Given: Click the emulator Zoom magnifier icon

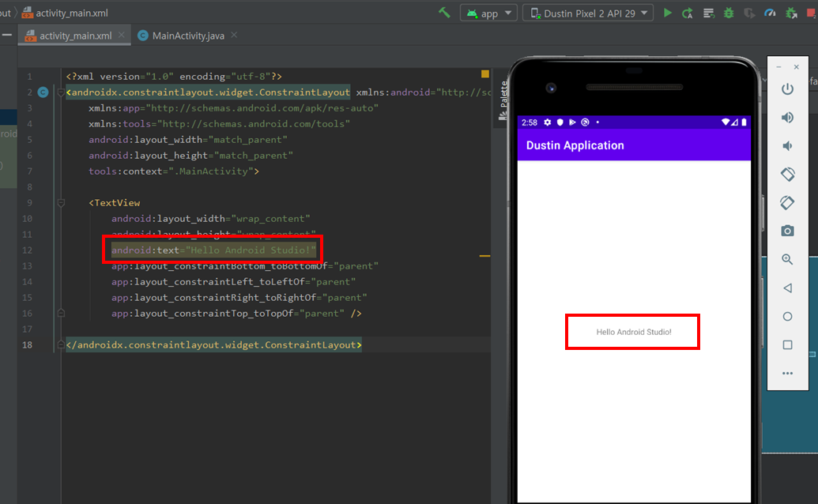Looking at the screenshot, I should click(787, 260).
